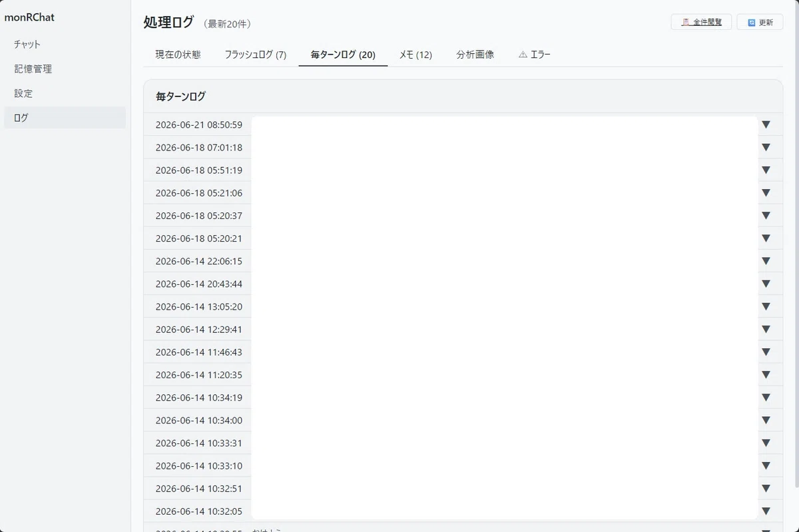Click the monRChat app title
799x532 pixels.
(29, 17)
